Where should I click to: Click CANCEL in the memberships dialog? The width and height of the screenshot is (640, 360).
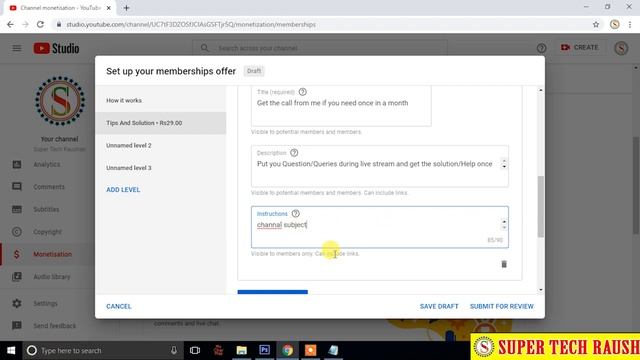tap(119, 306)
